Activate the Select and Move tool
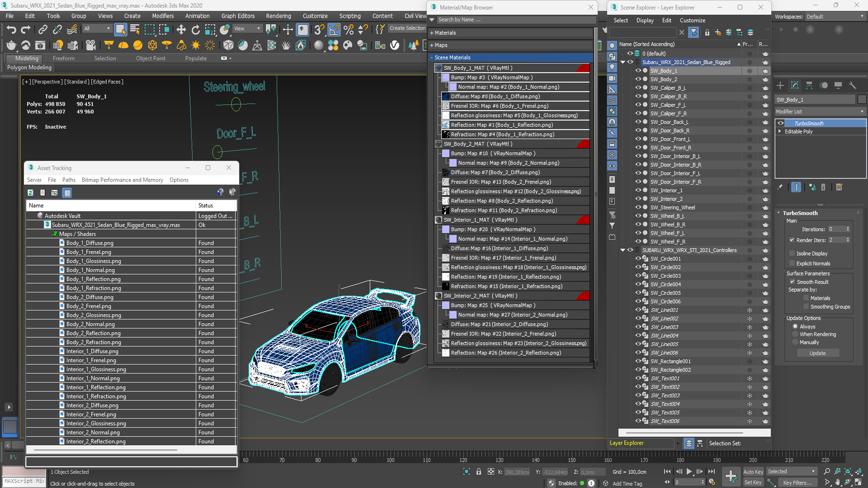Viewport: 868px width, 488px height. click(x=181, y=30)
